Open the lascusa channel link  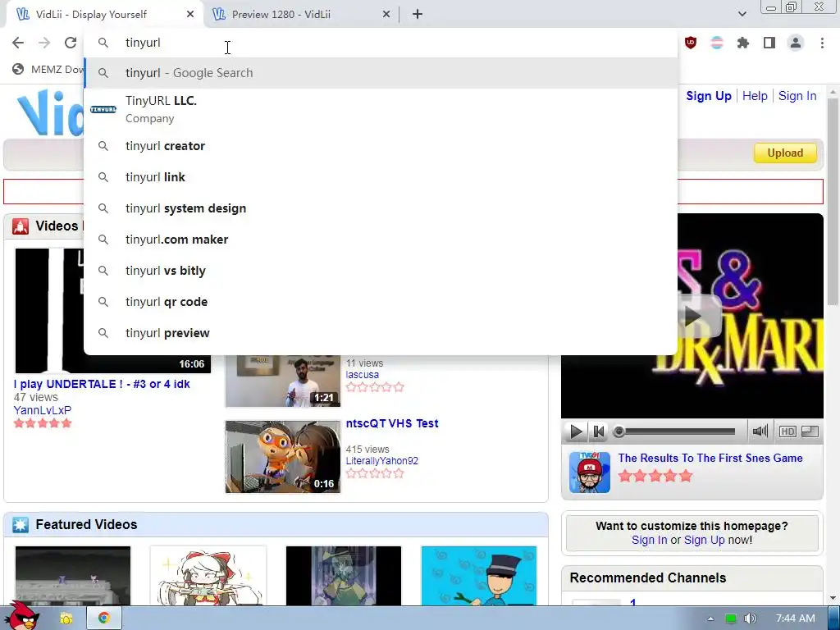tap(362, 375)
